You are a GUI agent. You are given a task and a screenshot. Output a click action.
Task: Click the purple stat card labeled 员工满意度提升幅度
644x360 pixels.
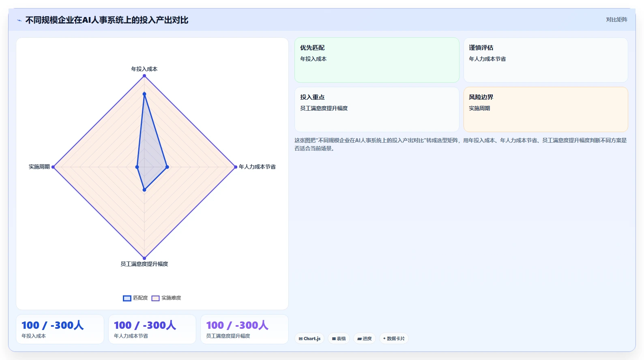click(x=245, y=329)
